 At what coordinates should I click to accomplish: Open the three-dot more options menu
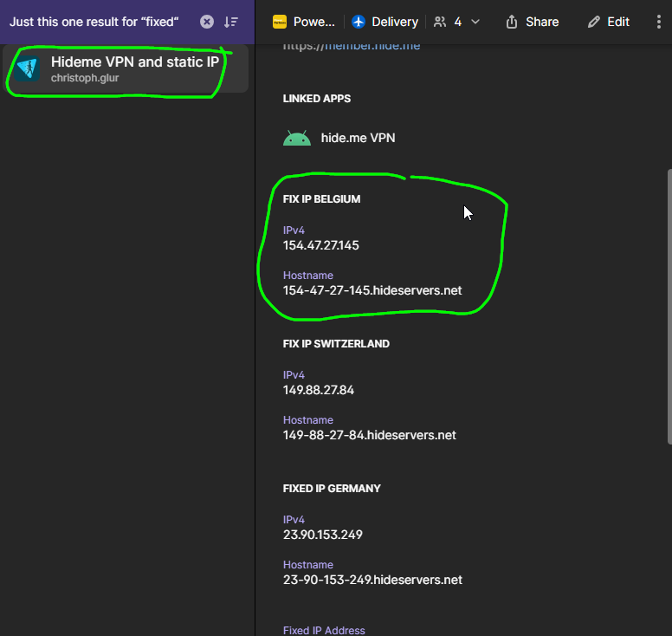[659, 22]
